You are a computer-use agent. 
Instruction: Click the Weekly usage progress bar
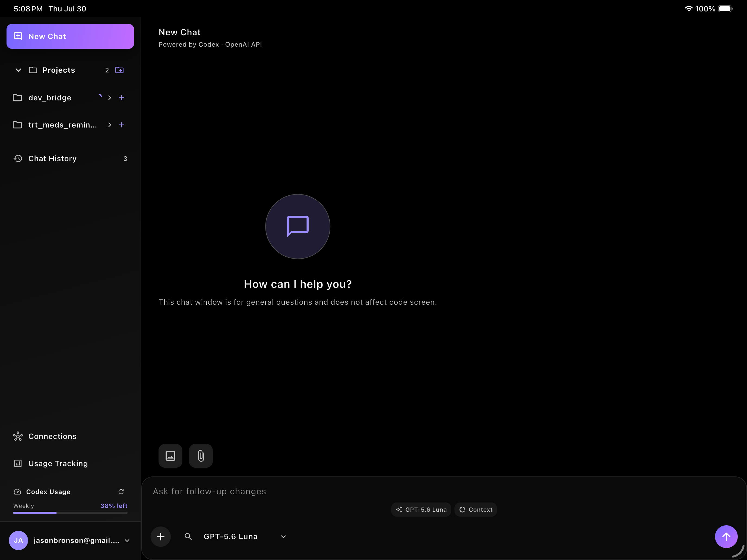click(x=70, y=513)
